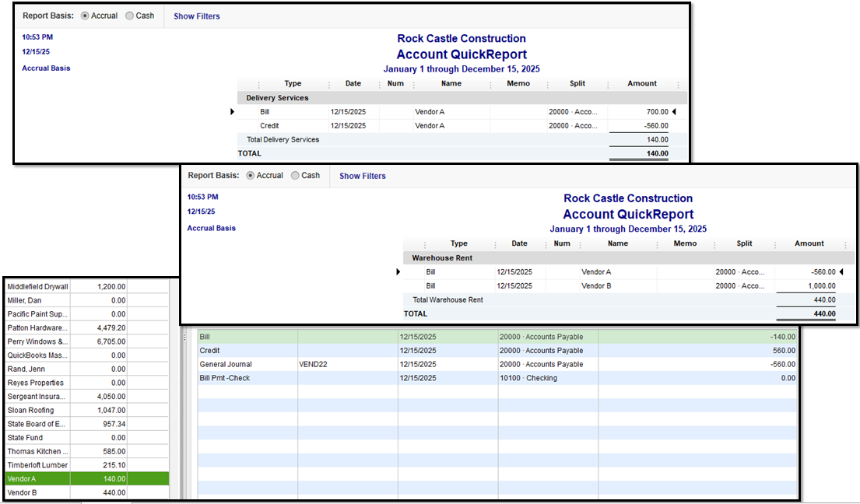The image size is (860, 504).
Task: Open Show Filters in Delivery Services report
Action: pyautogui.click(x=196, y=16)
